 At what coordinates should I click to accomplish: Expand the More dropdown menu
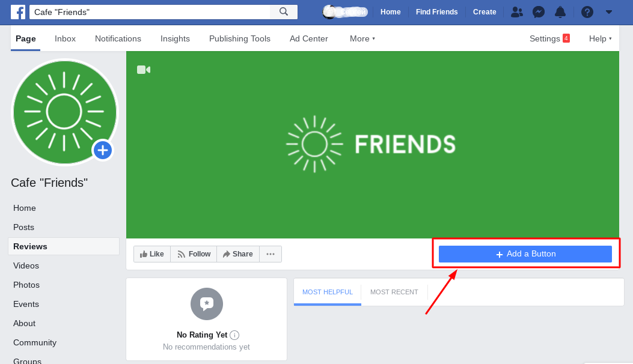(x=362, y=38)
